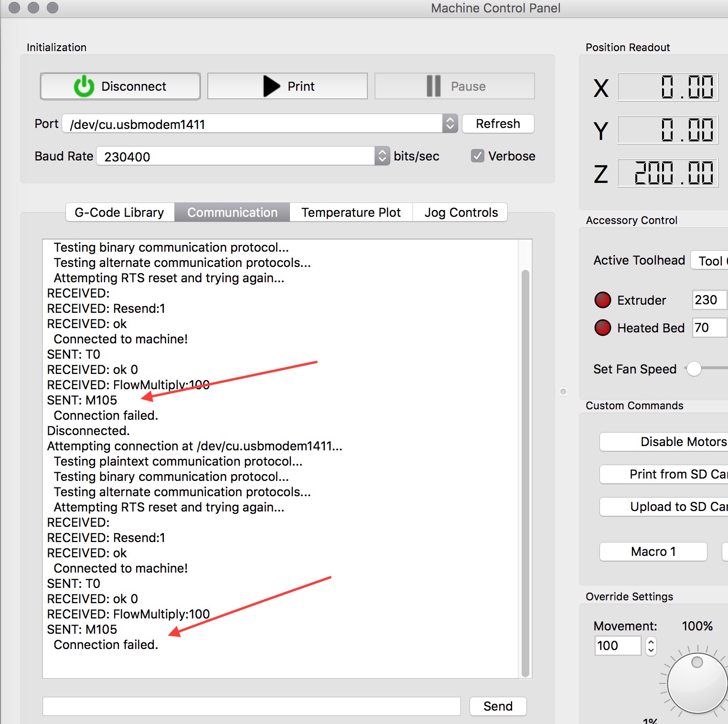Screen dimensions: 728x724
Task: Click the Disable Motors button
Action: (x=664, y=442)
